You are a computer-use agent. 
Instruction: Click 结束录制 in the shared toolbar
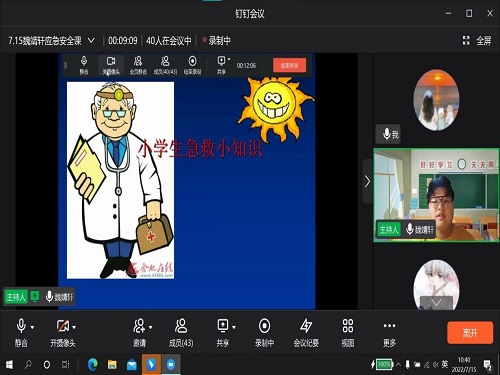(x=192, y=65)
